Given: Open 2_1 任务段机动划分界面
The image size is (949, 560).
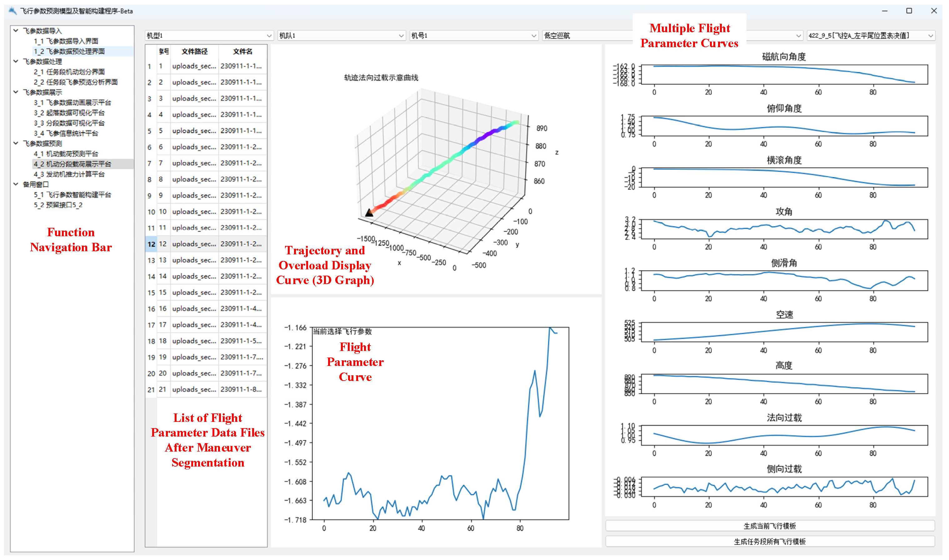Looking at the screenshot, I should (69, 72).
